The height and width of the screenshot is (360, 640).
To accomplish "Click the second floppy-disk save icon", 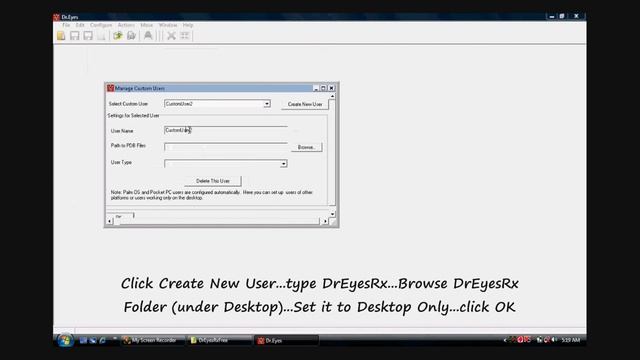I will click(88, 36).
